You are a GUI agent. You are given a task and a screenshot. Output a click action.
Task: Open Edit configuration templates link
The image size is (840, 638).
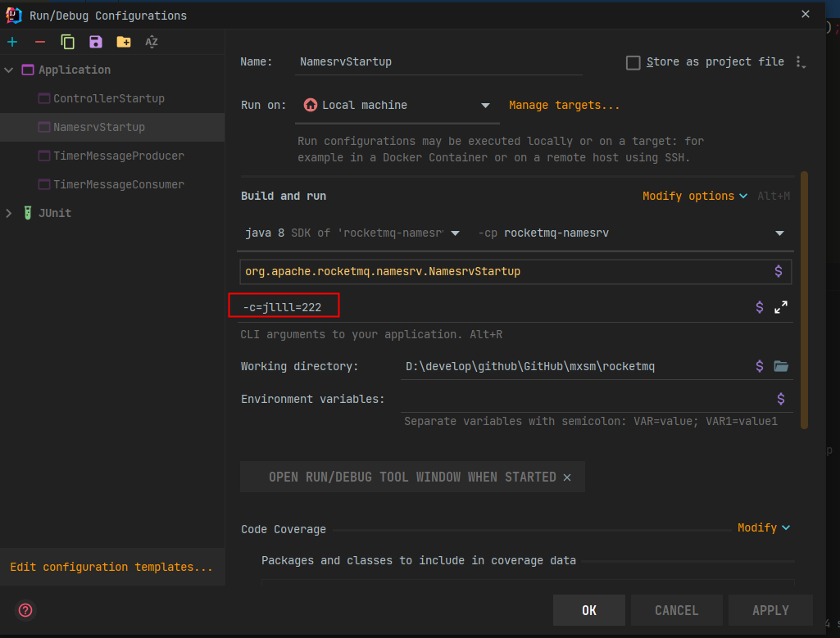[x=111, y=567]
